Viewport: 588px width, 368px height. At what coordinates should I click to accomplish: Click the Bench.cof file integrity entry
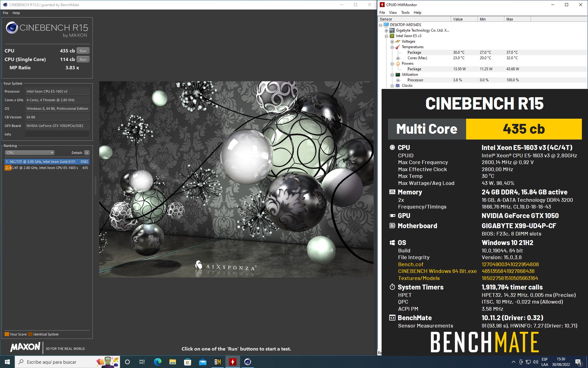click(410, 264)
